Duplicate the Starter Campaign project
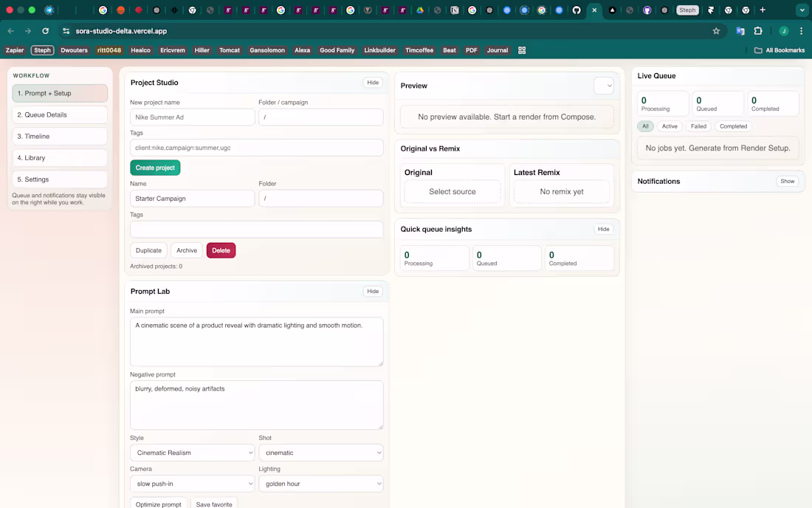The height and width of the screenshot is (508, 812). (148, 250)
